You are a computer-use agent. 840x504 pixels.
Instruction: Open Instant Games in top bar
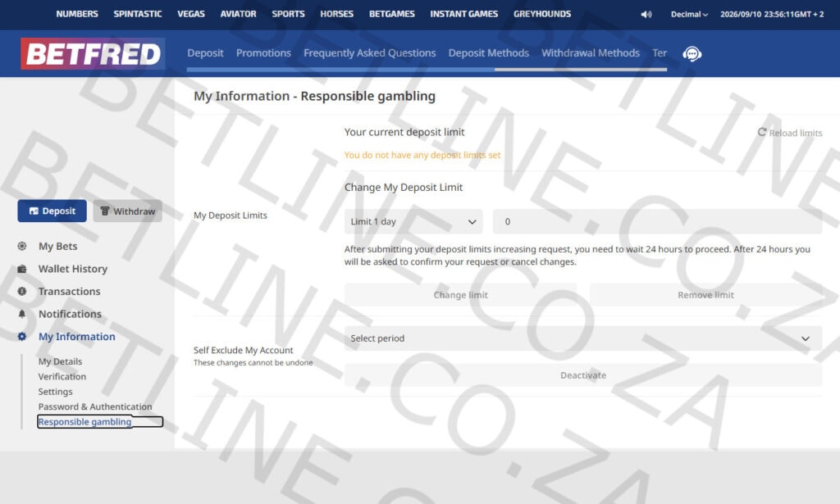[x=464, y=14]
